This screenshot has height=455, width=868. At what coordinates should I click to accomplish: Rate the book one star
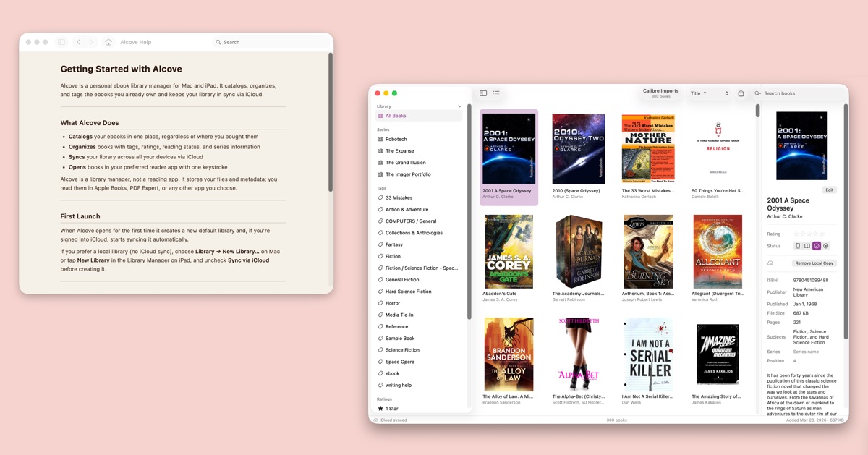[x=796, y=234]
